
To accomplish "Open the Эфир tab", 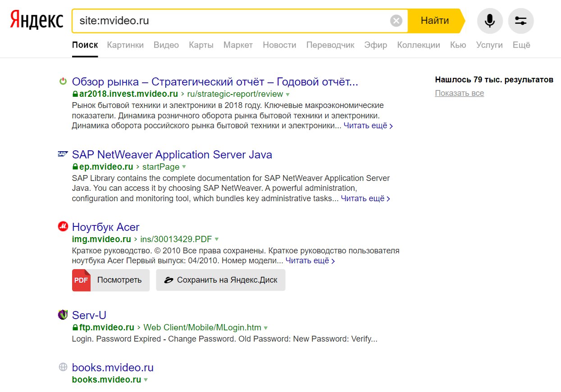I will (x=376, y=45).
